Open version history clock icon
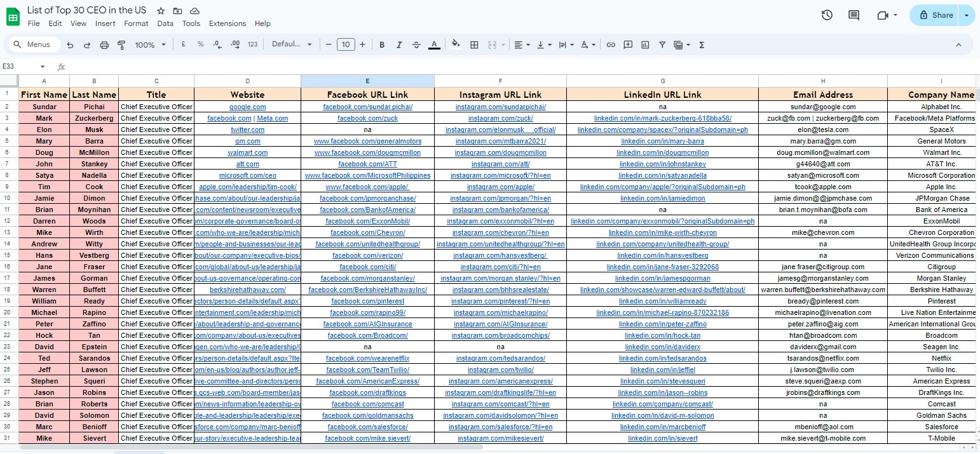The width and height of the screenshot is (980, 454). [x=827, y=15]
